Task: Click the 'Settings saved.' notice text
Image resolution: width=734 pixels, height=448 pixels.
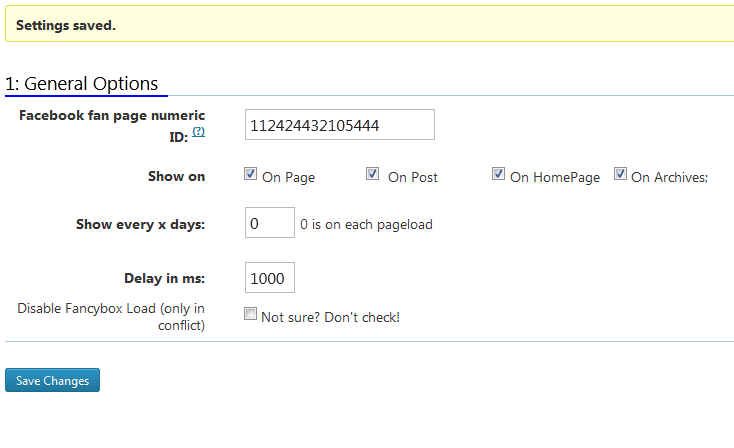Action: [x=66, y=25]
